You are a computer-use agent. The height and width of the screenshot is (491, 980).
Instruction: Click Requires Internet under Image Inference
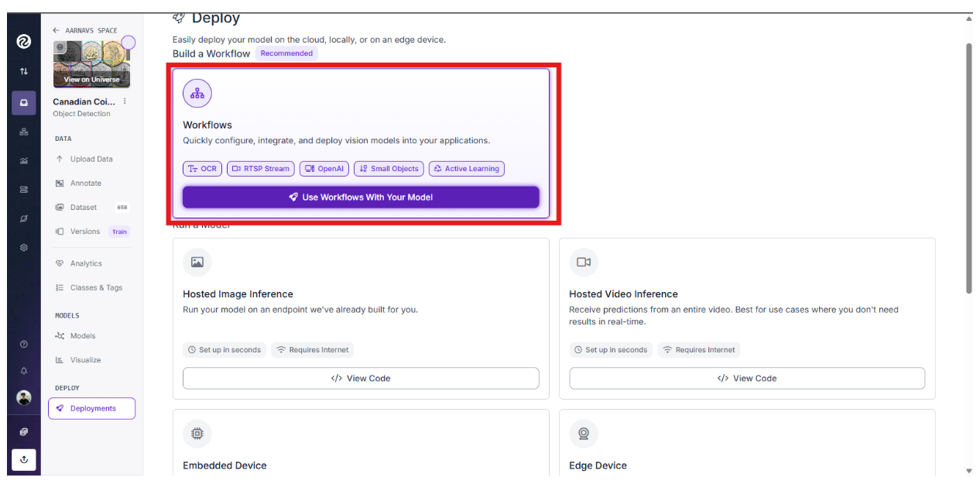click(313, 350)
